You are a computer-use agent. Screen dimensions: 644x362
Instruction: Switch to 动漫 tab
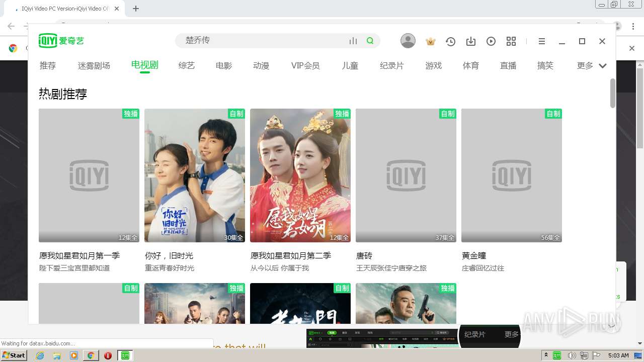pos(261,66)
